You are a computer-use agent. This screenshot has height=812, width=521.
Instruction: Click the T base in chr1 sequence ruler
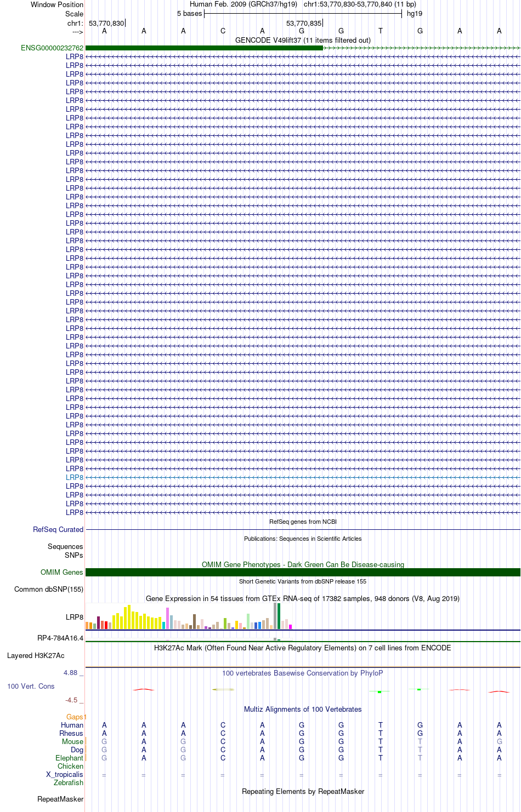[x=381, y=31]
